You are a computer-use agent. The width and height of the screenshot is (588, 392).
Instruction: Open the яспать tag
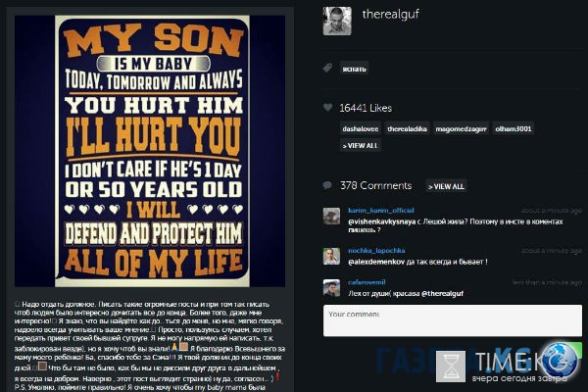tap(354, 69)
